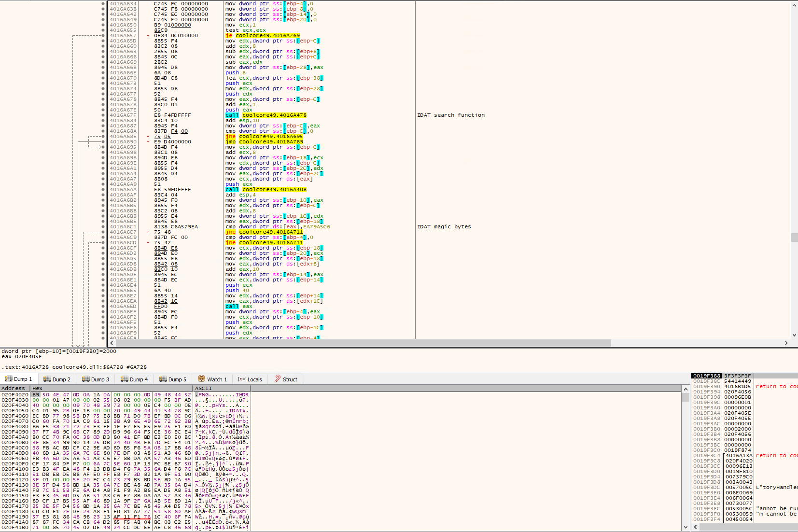798x532 pixels.
Task: Toggle breakpoint dot at address 4016A6ED
Action: coord(103,306)
